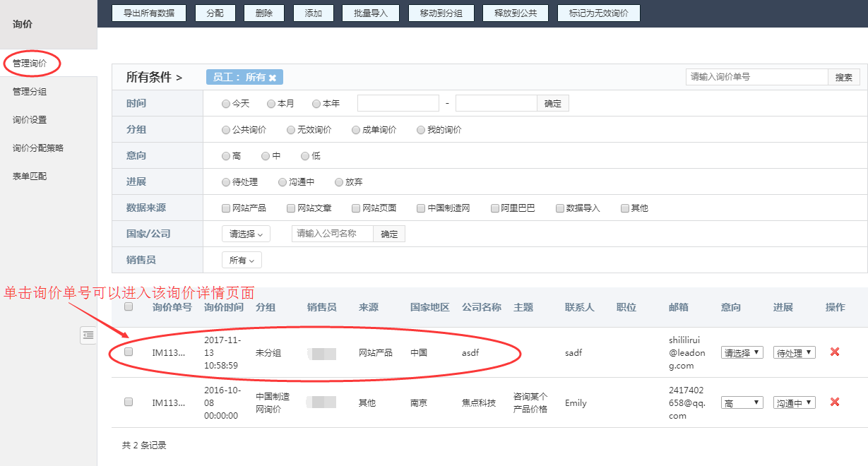Click the inquiry number search input field
Viewport: 868px width, 466px height.
756,76
